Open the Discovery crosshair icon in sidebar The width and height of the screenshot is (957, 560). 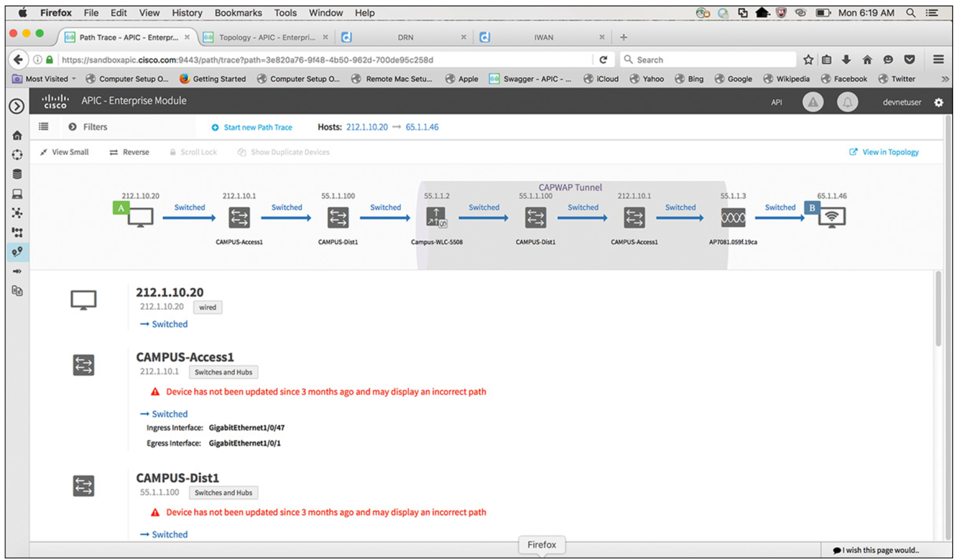pos(17,155)
